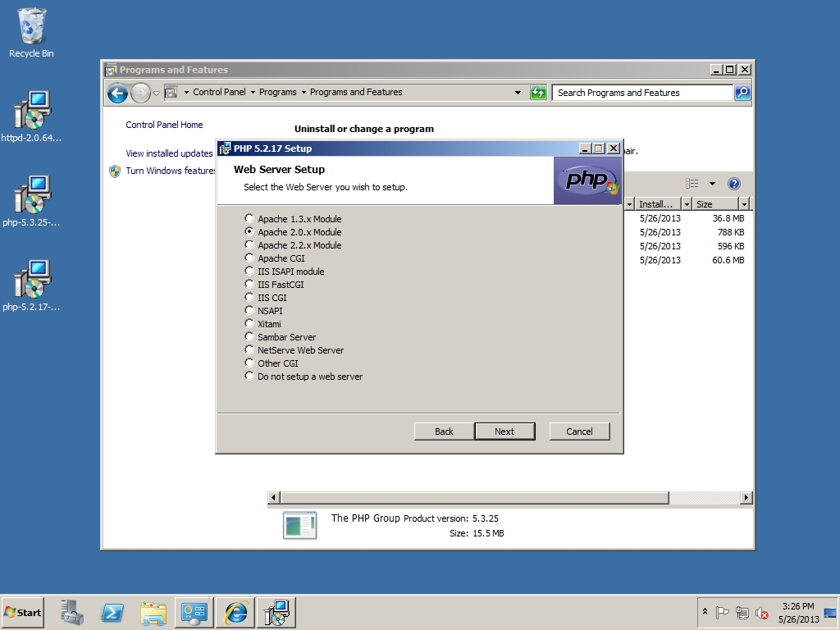Click the PHP logo in setup dialog

tap(587, 180)
